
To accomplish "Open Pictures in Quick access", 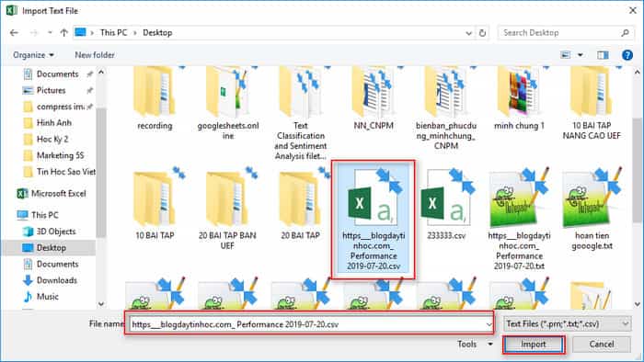I will [51, 90].
